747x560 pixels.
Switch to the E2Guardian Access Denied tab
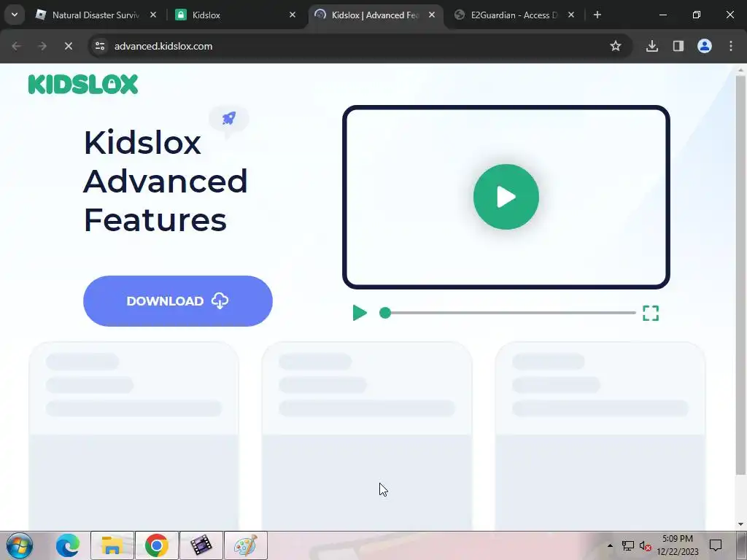[x=514, y=15]
